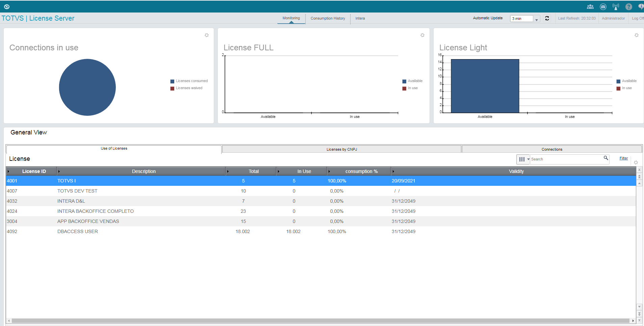Image resolution: width=644 pixels, height=326 pixels.
Task: Open the envelope message icon
Action: (603, 7)
